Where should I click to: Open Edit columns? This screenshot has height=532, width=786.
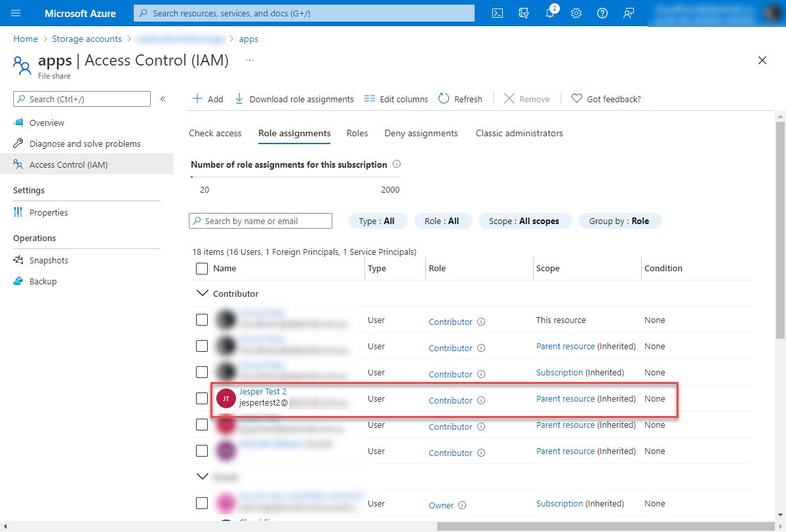click(396, 99)
